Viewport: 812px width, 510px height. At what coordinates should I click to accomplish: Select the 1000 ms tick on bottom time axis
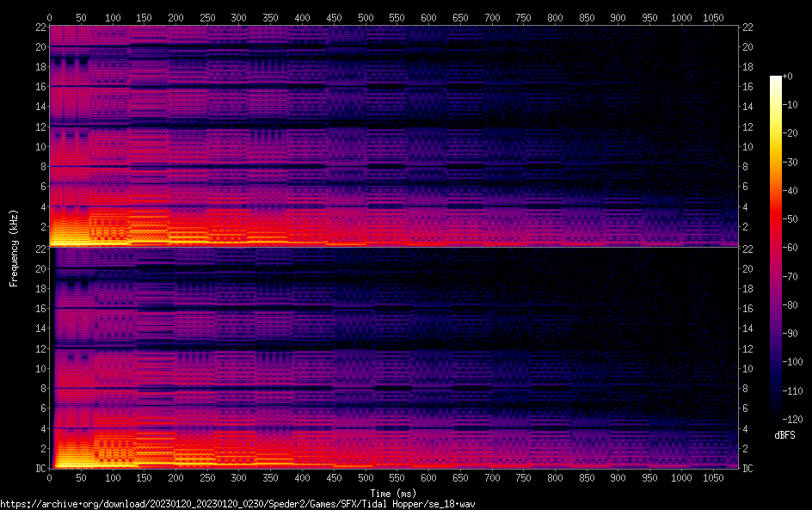681,478
